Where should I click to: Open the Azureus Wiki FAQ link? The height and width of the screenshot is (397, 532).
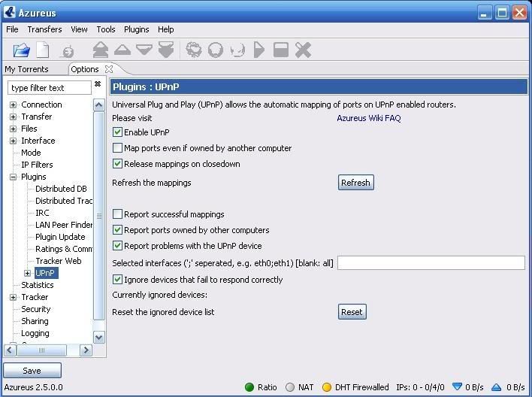(x=369, y=118)
